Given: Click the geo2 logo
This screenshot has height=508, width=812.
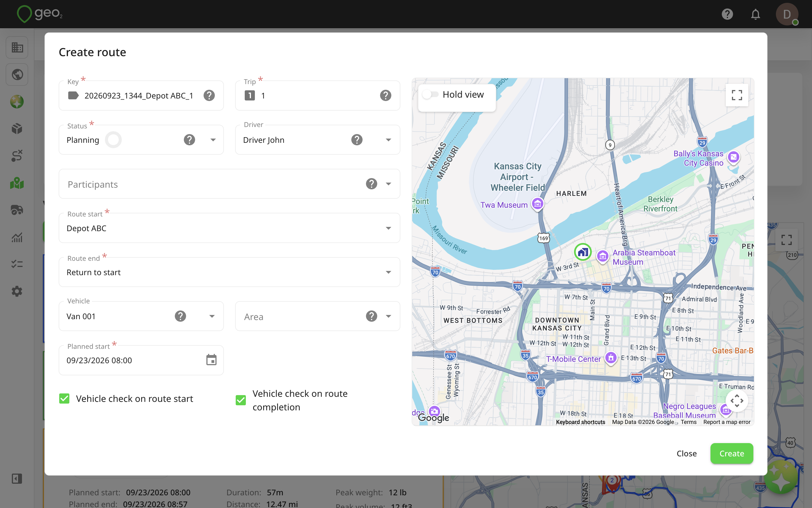Looking at the screenshot, I should (x=39, y=14).
